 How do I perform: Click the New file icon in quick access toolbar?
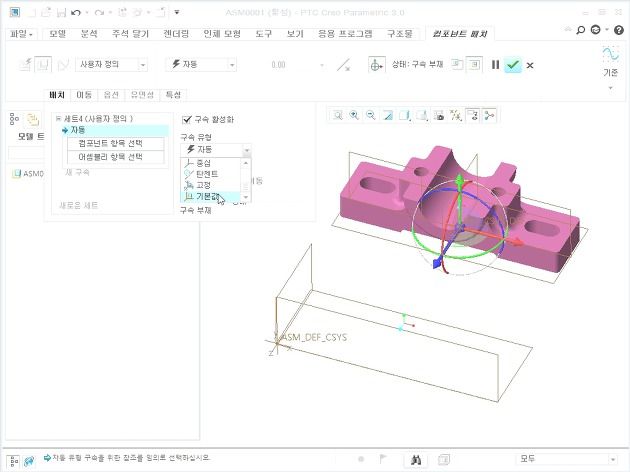pyautogui.click(x=32, y=12)
